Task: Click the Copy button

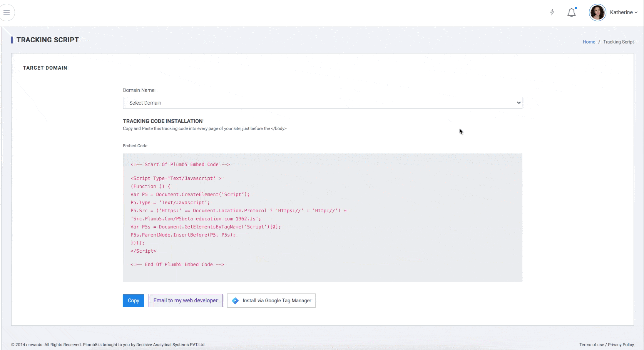Action: tap(133, 300)
